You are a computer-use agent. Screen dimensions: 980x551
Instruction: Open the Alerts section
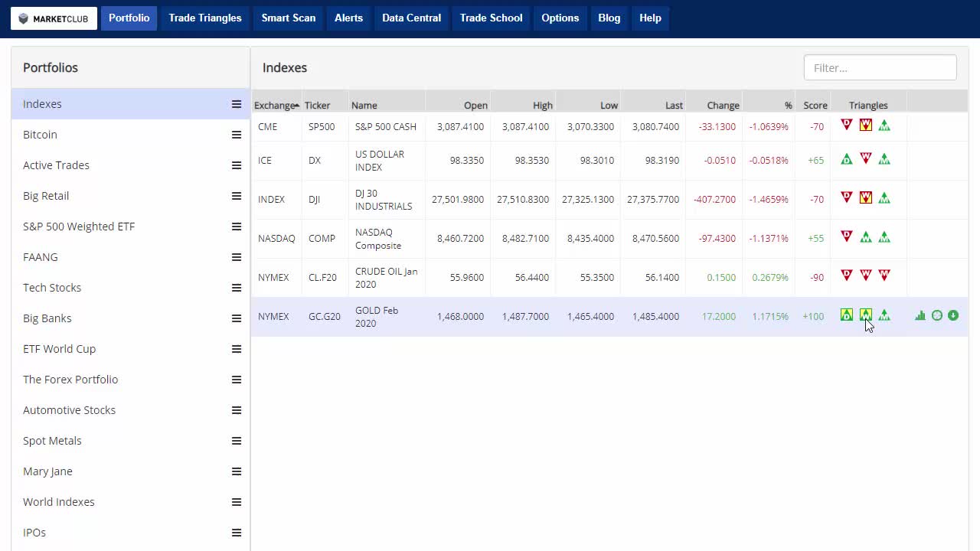coord(348,18)
